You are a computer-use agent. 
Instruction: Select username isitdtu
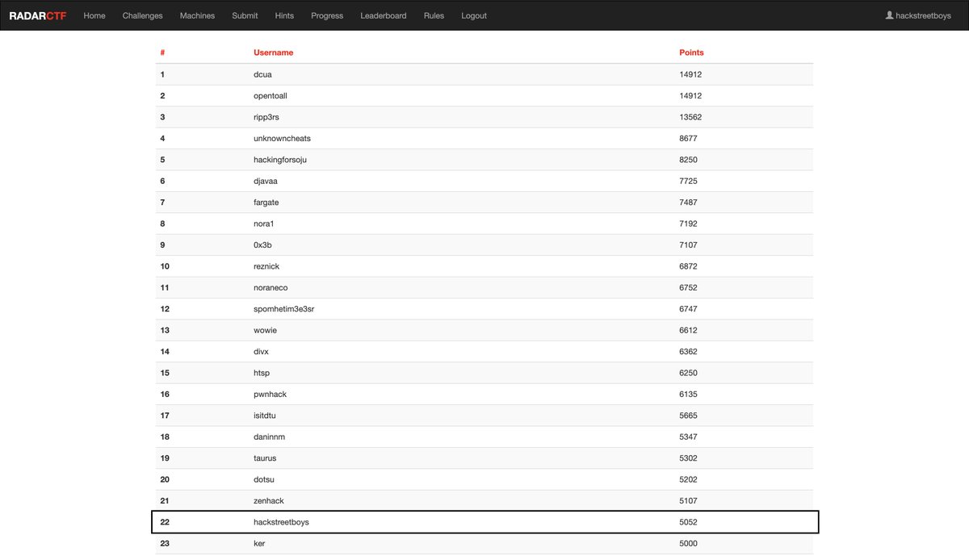point(266,416)
